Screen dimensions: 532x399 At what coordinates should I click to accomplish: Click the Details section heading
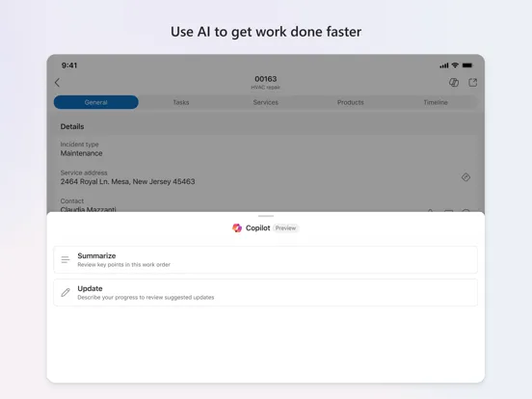(x=72, y=126)
